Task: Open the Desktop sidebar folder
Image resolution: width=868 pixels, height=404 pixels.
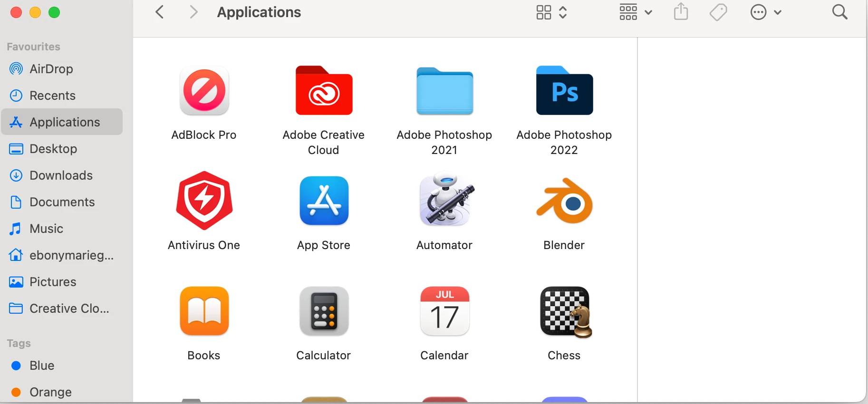Action: 62,149
